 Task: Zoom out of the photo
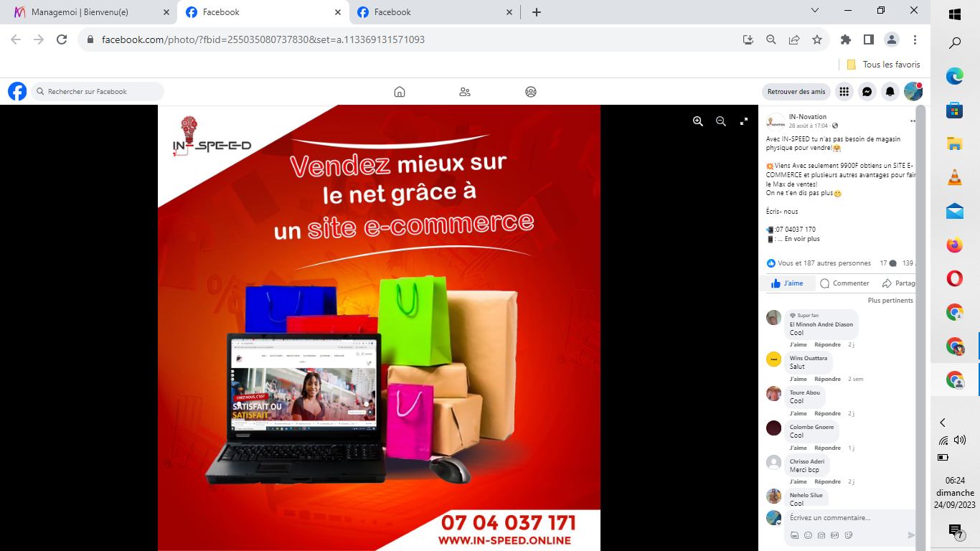721,122
